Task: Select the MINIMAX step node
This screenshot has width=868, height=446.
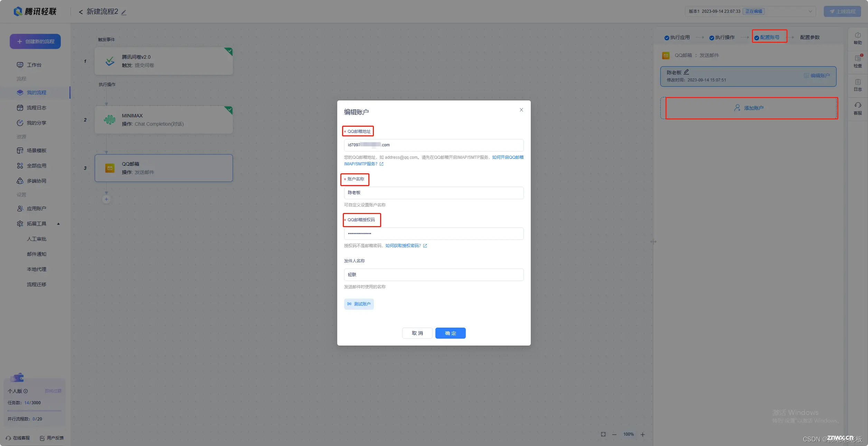Action: (164, 120)
